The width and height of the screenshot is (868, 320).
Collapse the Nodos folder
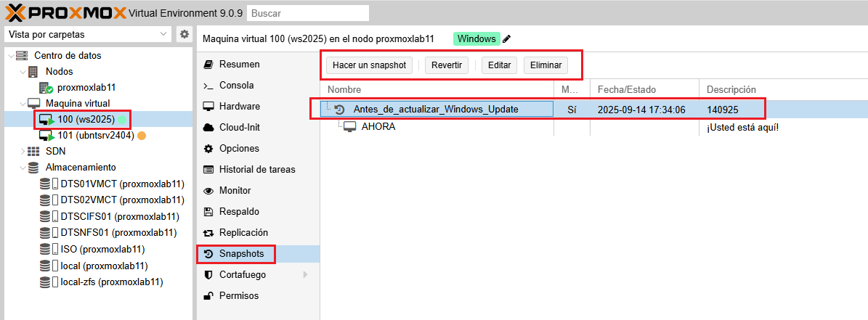(22, 72)
